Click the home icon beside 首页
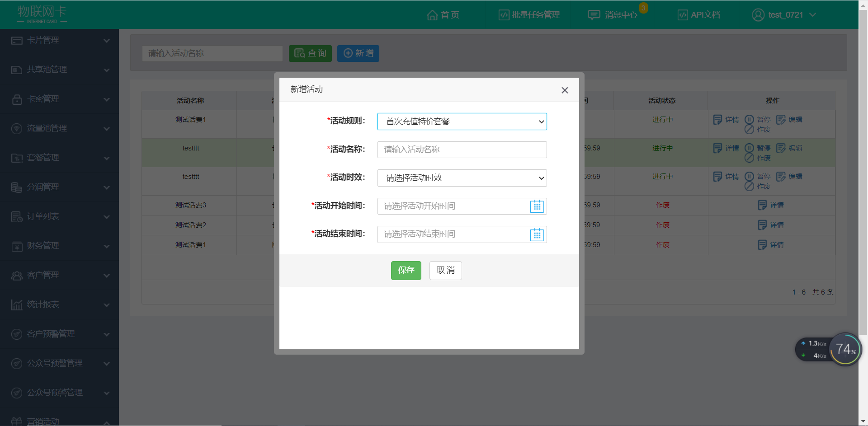 click(432, 15)
